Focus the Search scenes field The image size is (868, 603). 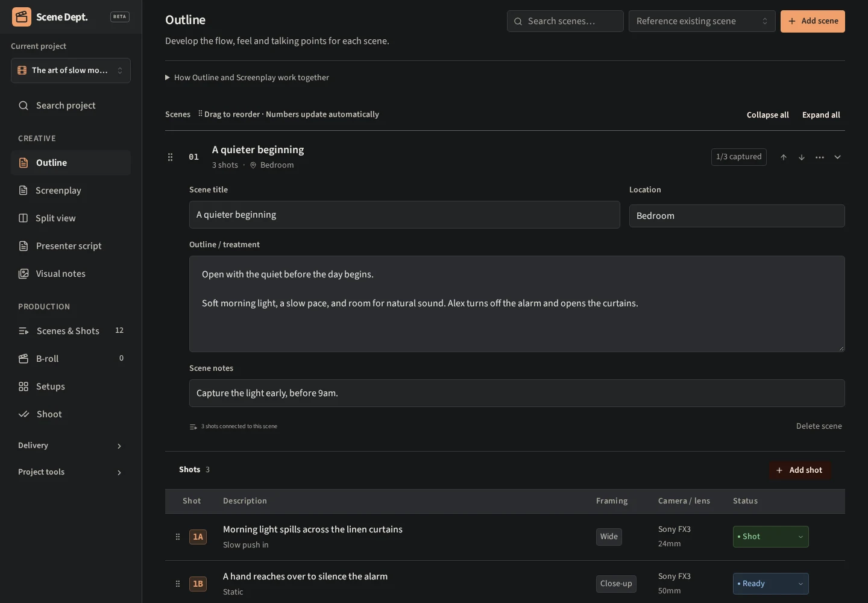click(x=565, y=21)
